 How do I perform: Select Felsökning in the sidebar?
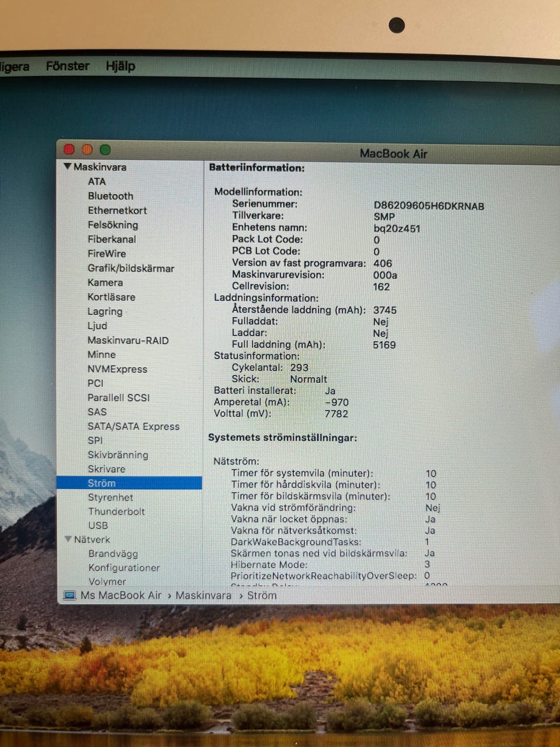[x=113, y=225]
